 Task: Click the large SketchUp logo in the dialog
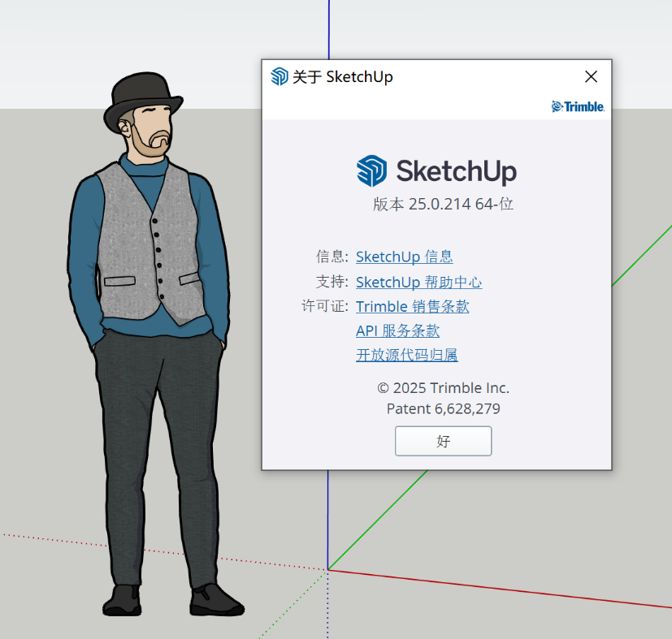pyautogui.click(x=436, y=171)
